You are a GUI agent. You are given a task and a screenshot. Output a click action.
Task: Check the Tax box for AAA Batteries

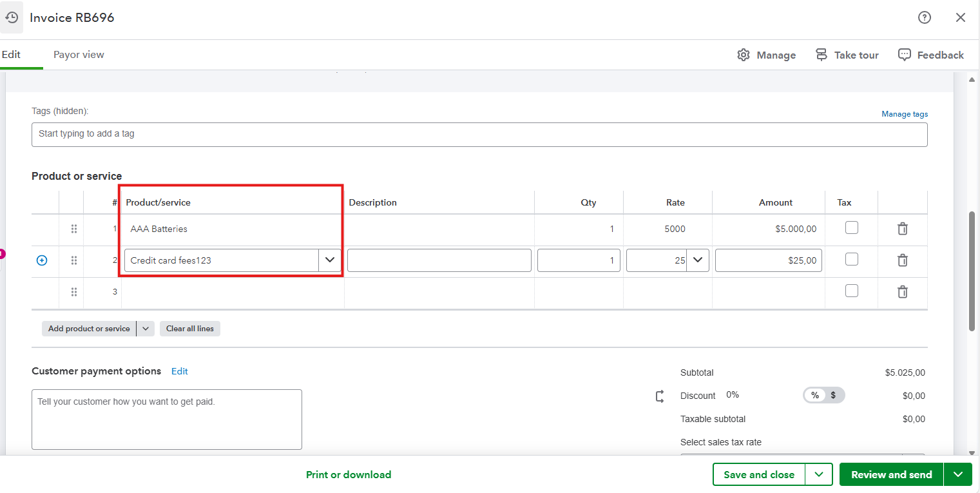coord(851,227)
